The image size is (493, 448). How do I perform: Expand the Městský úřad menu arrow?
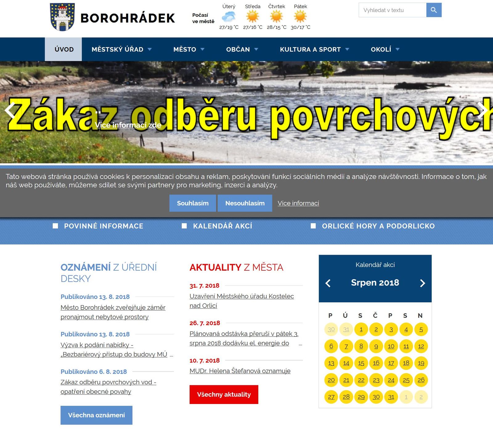[150, 49]
